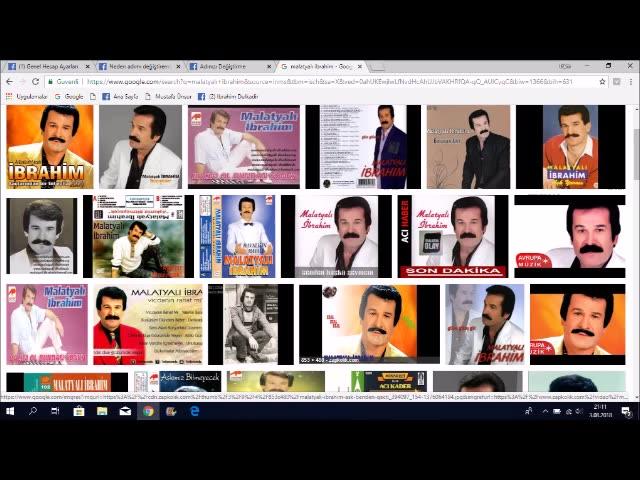Open the red-jacket vicdanın rahat mı thumbnail
This screenshot has height=480, width=640.
pos(148,324)
